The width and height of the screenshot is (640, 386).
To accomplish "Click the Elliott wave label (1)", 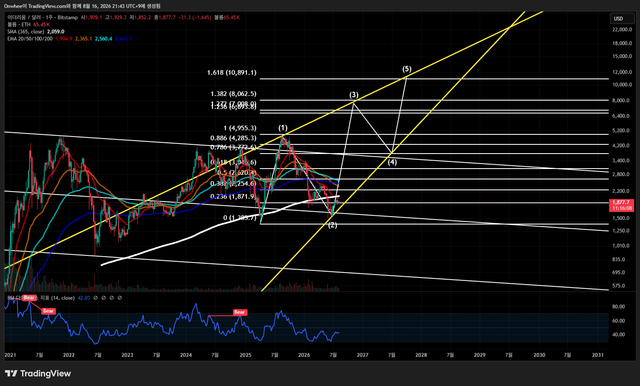I will (283, 128).
